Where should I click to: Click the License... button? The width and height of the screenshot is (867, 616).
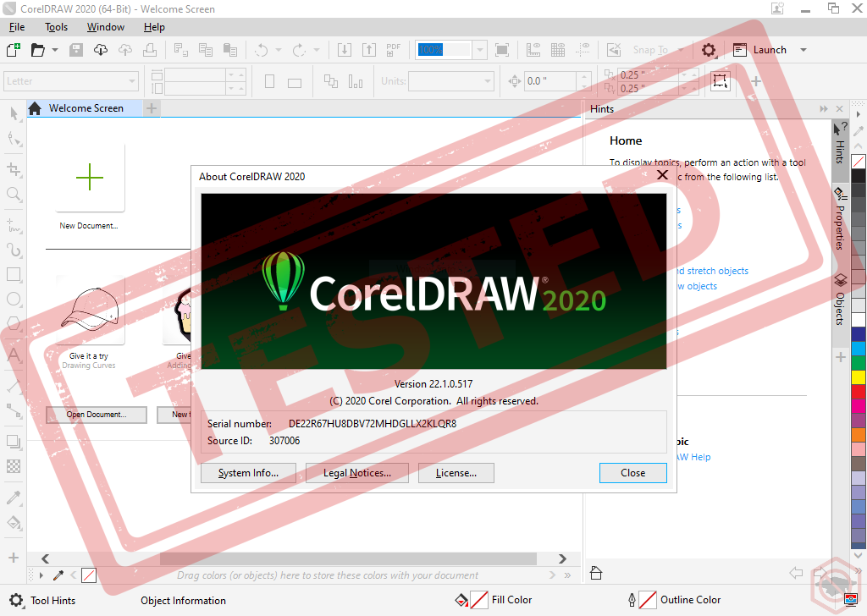[456, 473]
